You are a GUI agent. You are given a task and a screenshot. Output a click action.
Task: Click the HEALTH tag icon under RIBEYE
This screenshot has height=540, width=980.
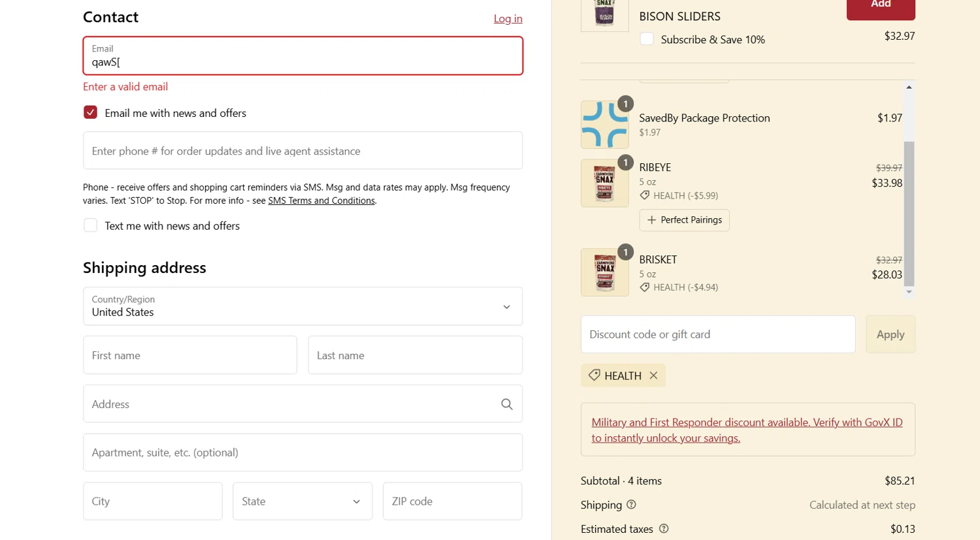tap(645, 195)
